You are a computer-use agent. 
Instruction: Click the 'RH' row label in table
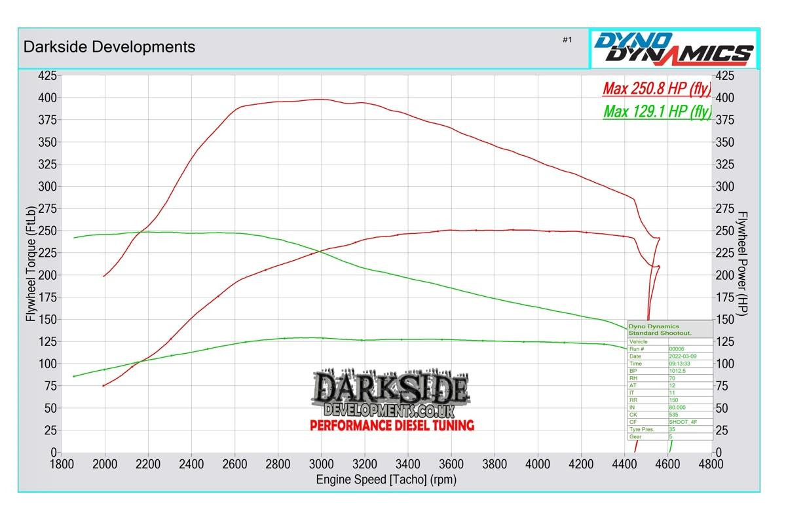(x=633, y=378)
